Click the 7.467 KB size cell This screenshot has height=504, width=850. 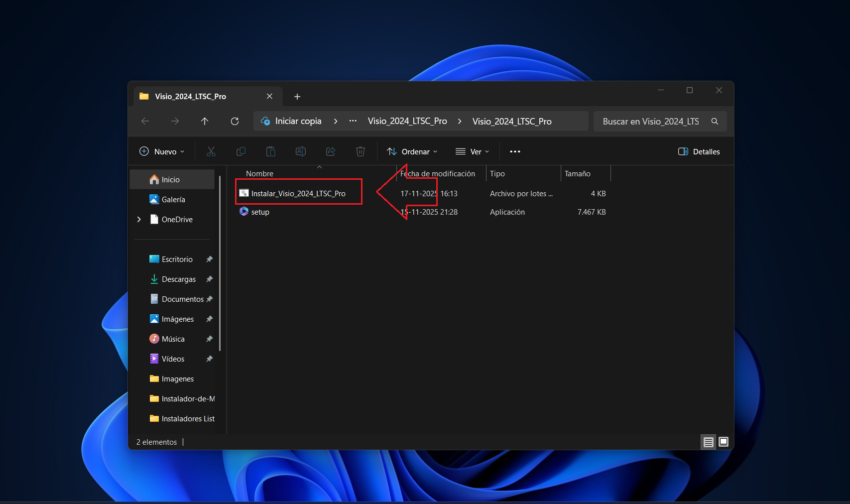(592, 212)
